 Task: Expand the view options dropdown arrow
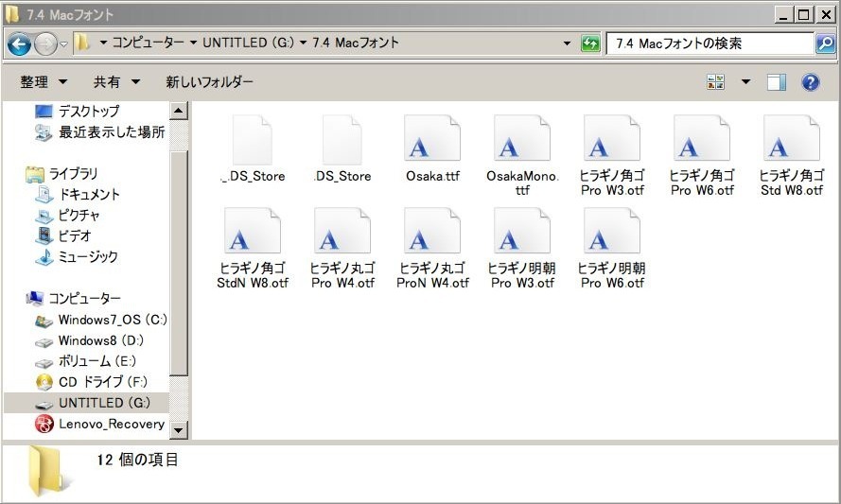click(x=745, y=82)
